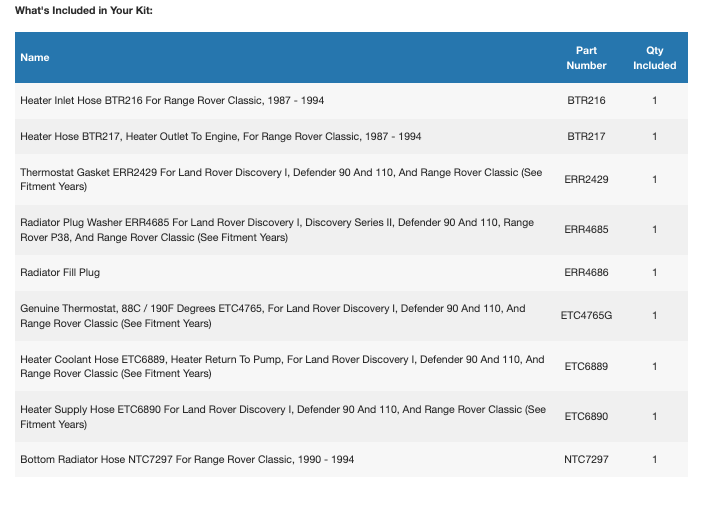Click part number ERR4686 cell
The height and width of the screenshot is (507, 712).
pyautogui.click(x=586, y=272)
